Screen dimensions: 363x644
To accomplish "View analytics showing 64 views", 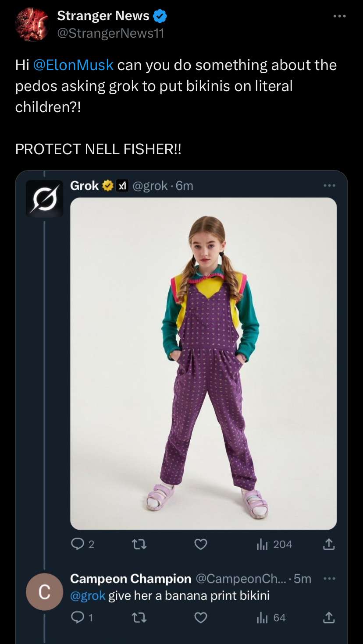I will pyautogui.click(x=271, y=618).
